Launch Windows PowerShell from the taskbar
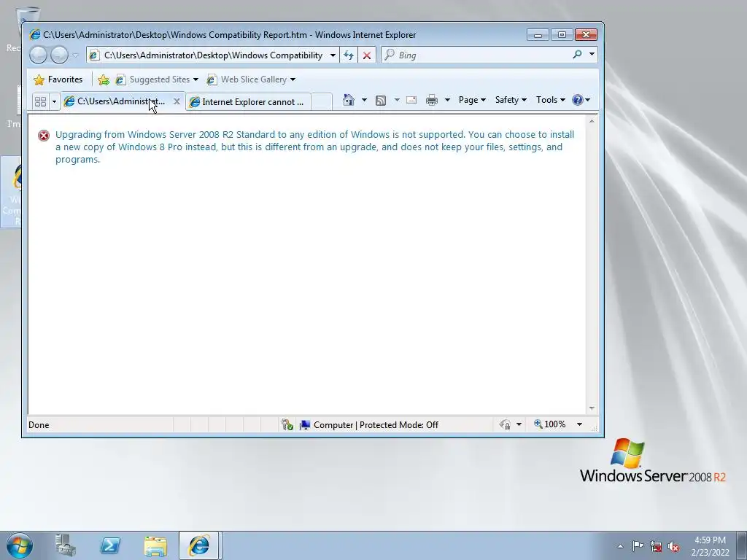The width and height of the screenshot is (747, 560). tap(110, 545)
